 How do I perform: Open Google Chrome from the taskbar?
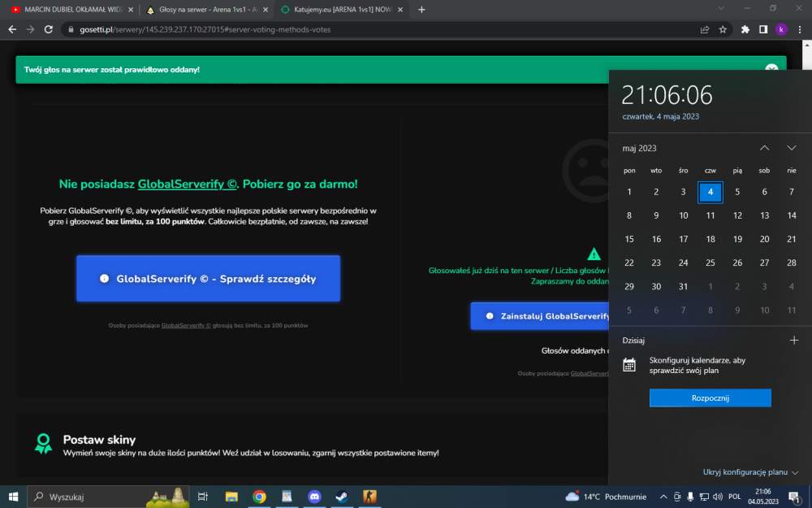pyautogui.click(x=260, y=497)
